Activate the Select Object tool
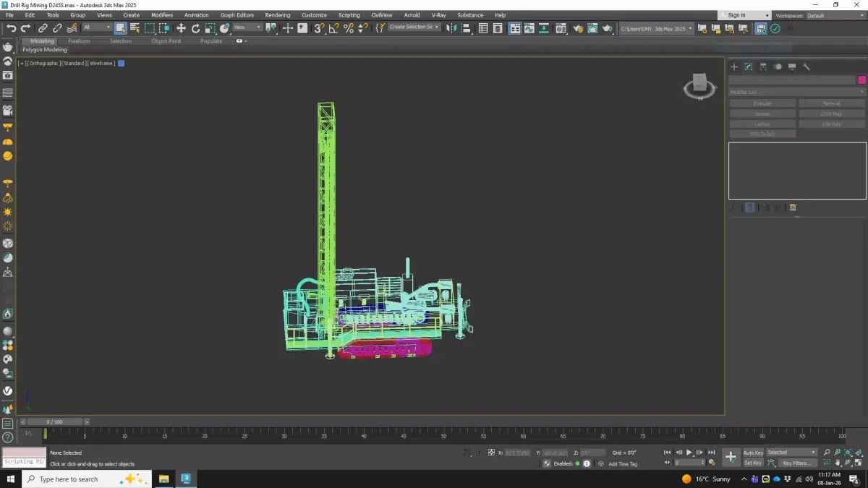Image resolution: width=868 pixels, height=488 pixels. [x=120, y=28]
